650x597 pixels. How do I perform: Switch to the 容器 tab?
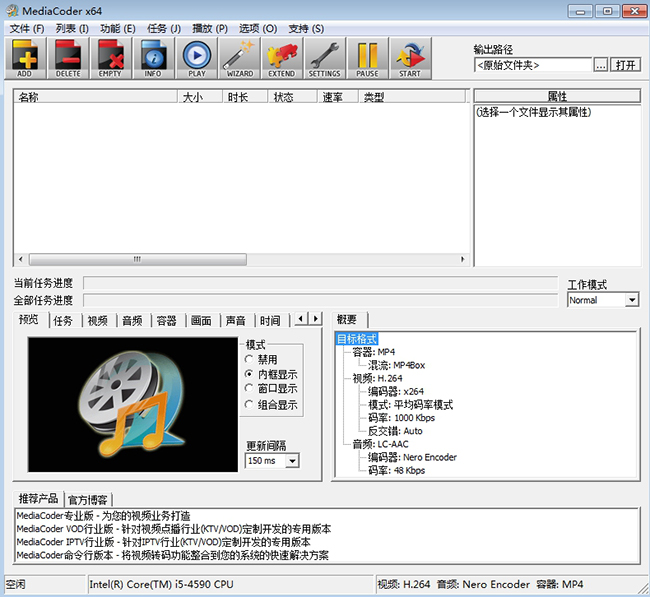click(167, 320)
